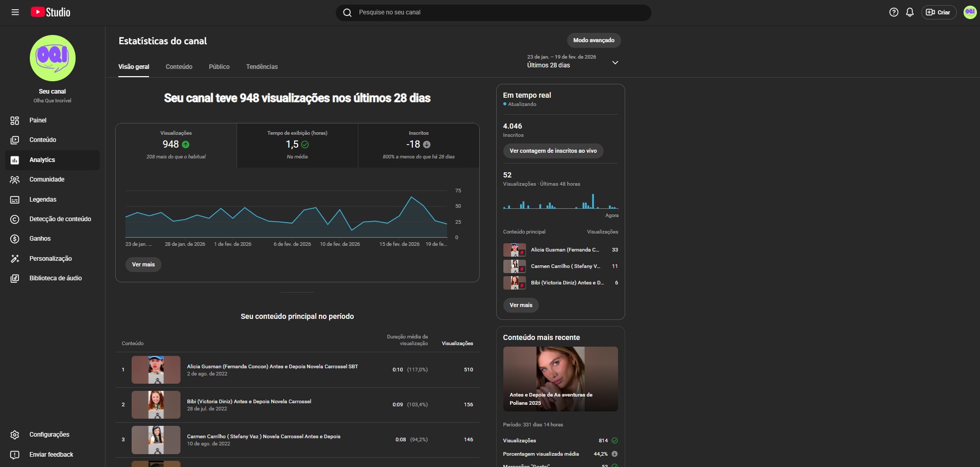This screenshot has width=980, height=467.
Task: Open the Antes e Depois Poliana 2025 thumbnail
Action: pos(560,379)
